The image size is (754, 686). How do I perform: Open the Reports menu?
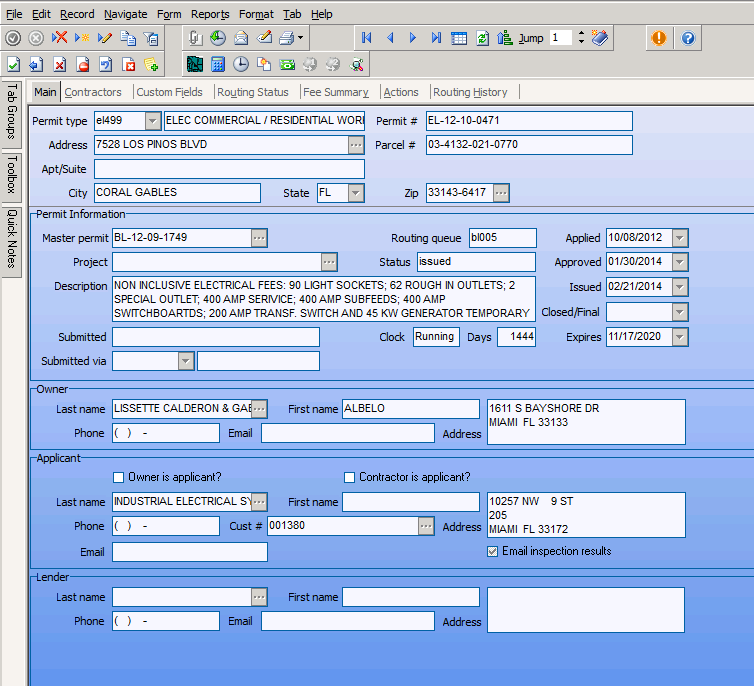[210, 14]
